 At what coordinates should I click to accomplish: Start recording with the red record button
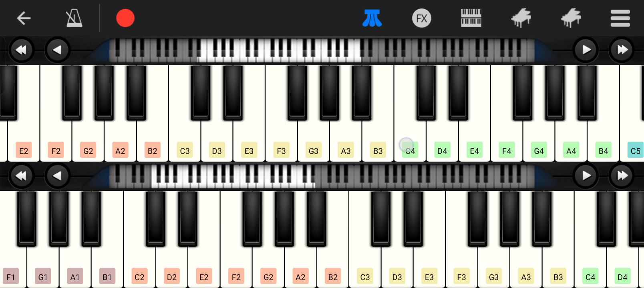125,18
